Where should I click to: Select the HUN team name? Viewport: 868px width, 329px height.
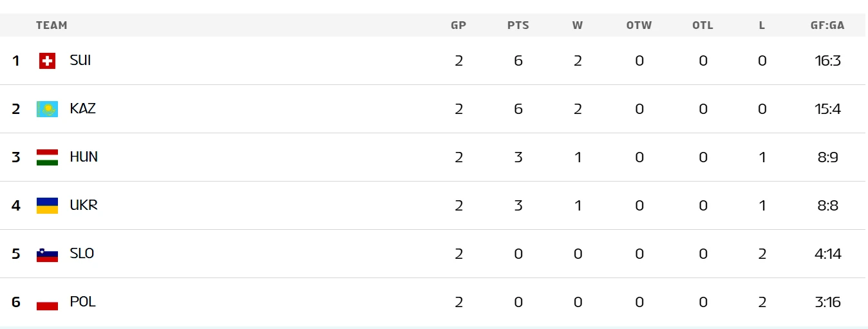(x=84, y=157)
